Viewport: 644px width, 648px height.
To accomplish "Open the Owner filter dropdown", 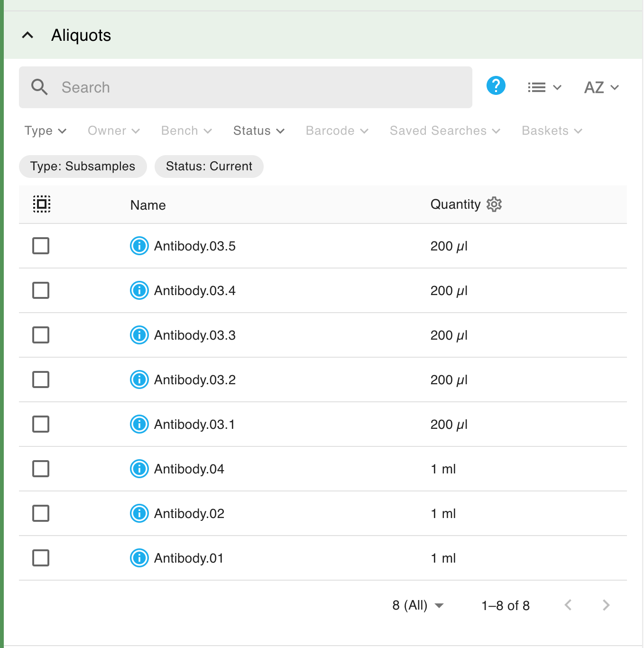I will pos(114,130).
